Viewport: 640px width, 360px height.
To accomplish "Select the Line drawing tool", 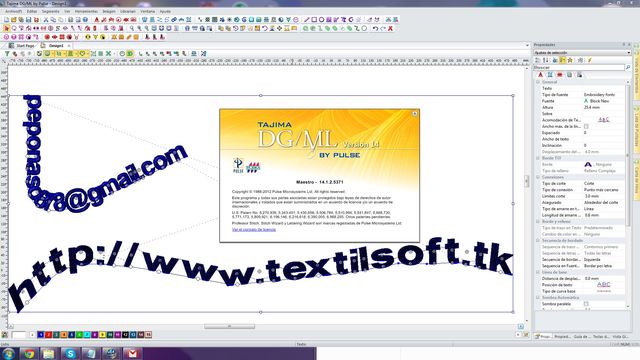I will pos(307,20).
